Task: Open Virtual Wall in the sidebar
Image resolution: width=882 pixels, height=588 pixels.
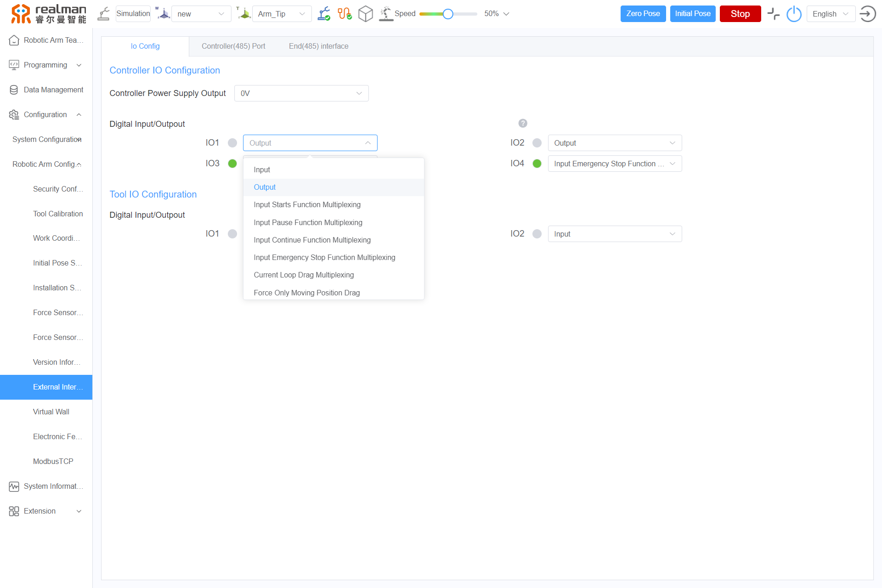Action: coord(51,412)
